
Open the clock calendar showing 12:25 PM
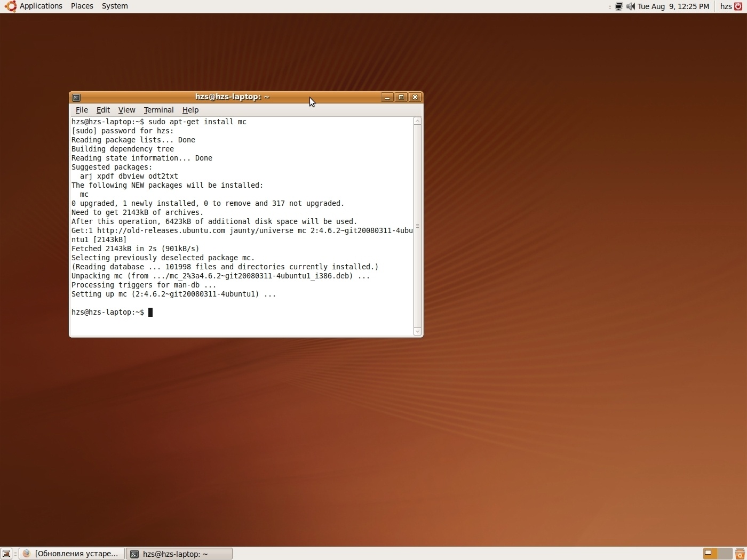coord(673,6)
